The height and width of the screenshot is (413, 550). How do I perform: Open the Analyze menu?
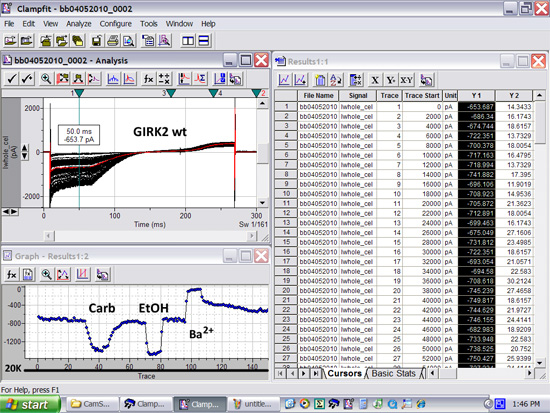[x=79, y=24]
